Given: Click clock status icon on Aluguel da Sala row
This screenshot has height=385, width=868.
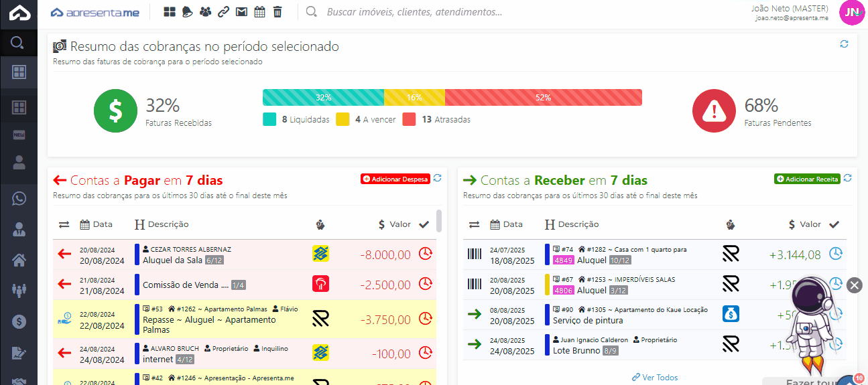Looking at the screenshot, I should (x=425, y=254).
